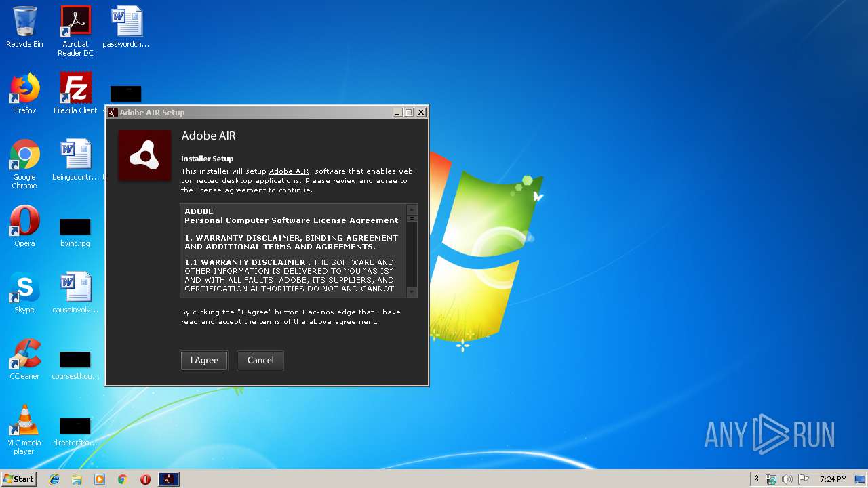Show hidden system tray icons
This screenshot has height=488, width=868.
[756, 479]
